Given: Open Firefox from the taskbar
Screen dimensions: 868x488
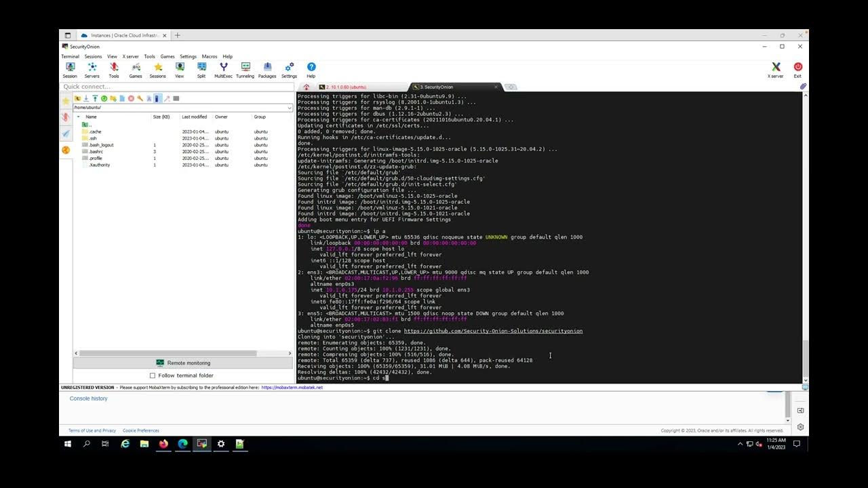Looking at the screenshot, I should (163, 444).
